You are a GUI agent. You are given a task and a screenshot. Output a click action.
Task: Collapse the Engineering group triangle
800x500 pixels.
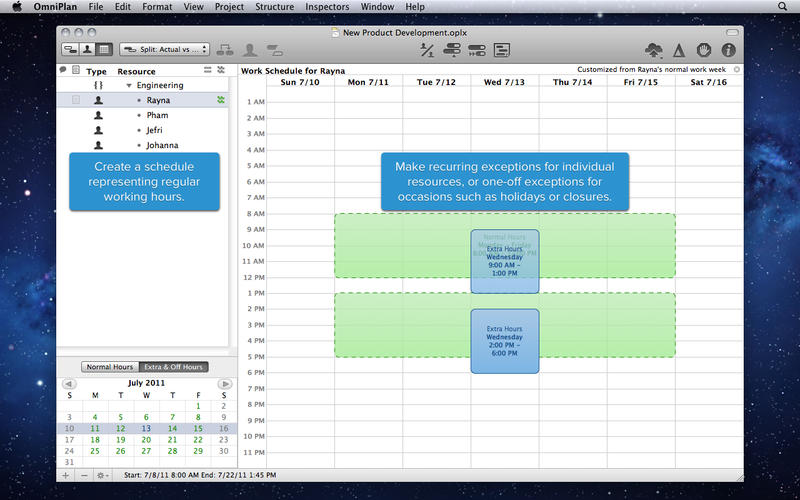pos(128,86)
